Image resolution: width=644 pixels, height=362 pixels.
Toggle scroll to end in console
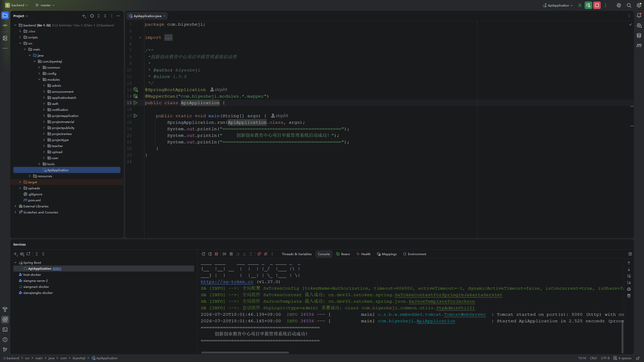[x=629, y=283]
